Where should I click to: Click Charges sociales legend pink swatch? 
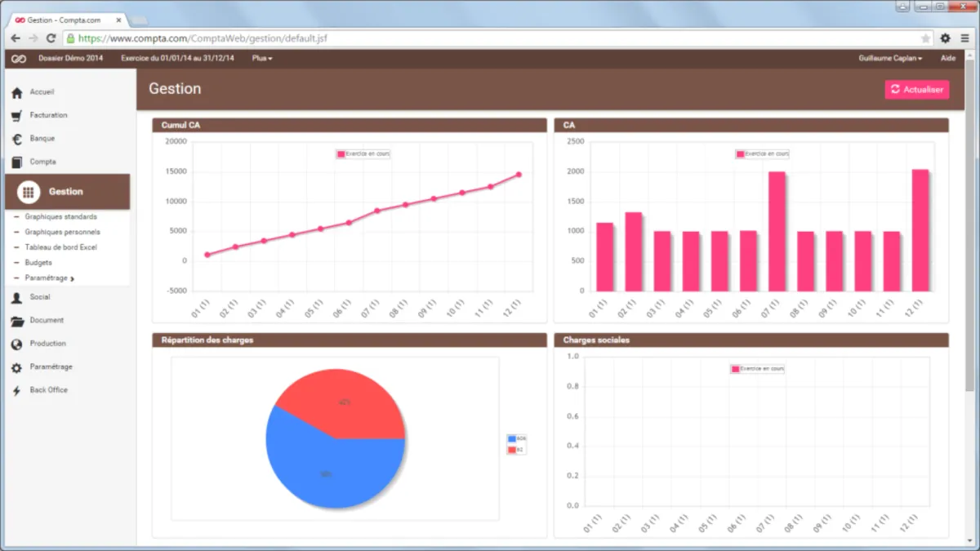click(x=735, y=369)
